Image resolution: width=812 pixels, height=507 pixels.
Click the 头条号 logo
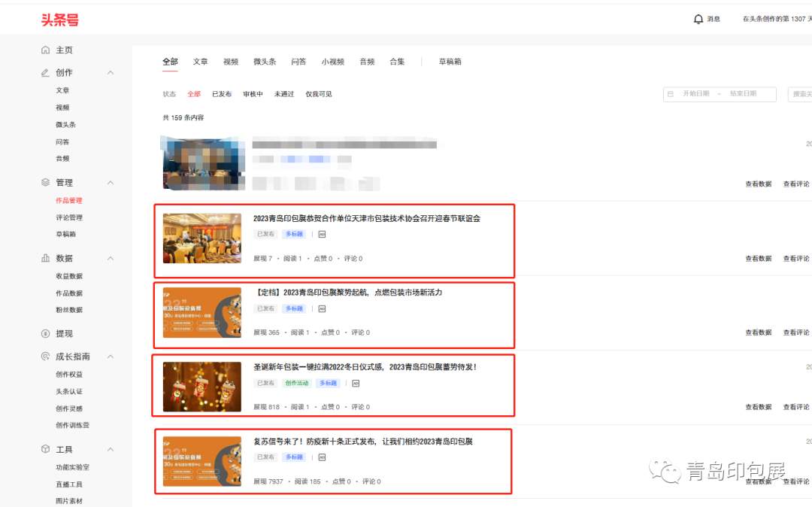click(x=60, y=20)
